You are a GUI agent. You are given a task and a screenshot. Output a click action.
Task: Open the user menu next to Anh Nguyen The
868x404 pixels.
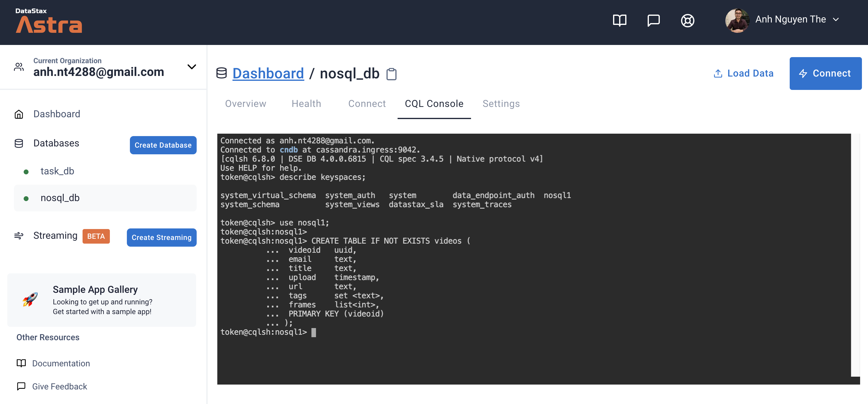[837, 19]
